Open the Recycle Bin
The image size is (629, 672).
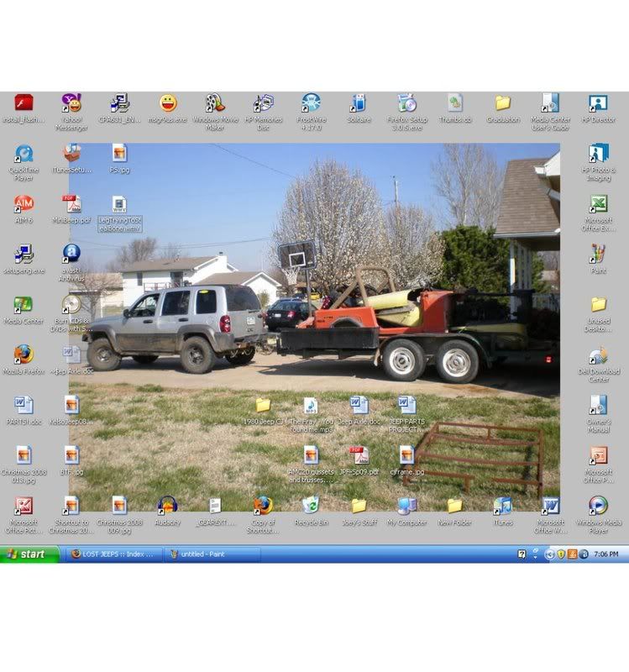[311, 507]
